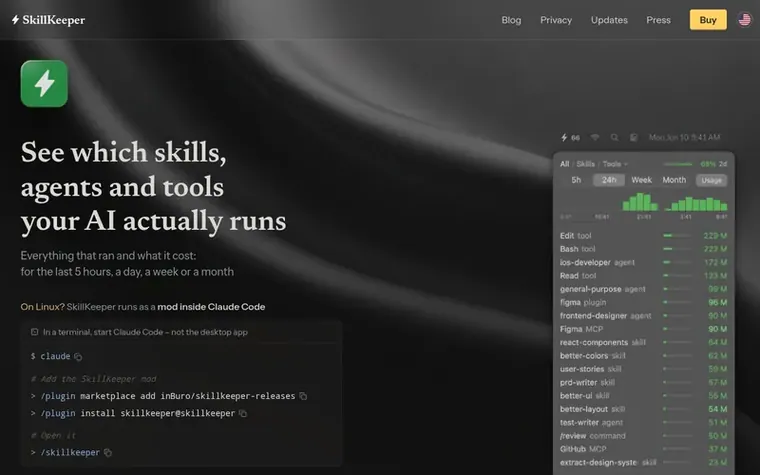The width and height of the screenshot is (760, 475).
Task: Switch to the 5h time range
Action: coord(576,180)
